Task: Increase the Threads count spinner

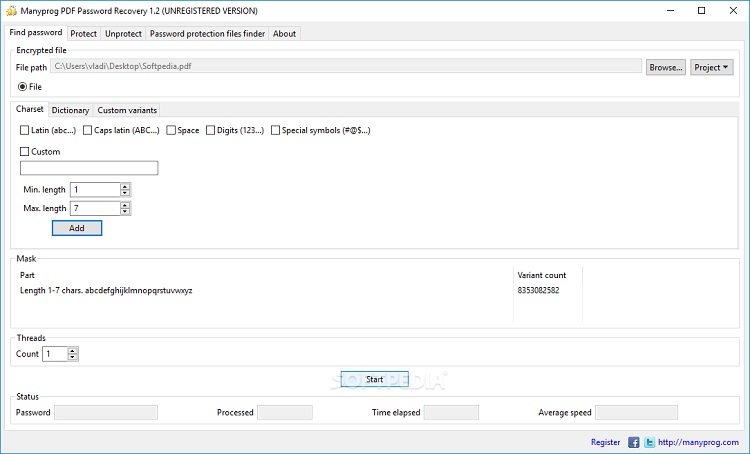Action: coord(72,350)
